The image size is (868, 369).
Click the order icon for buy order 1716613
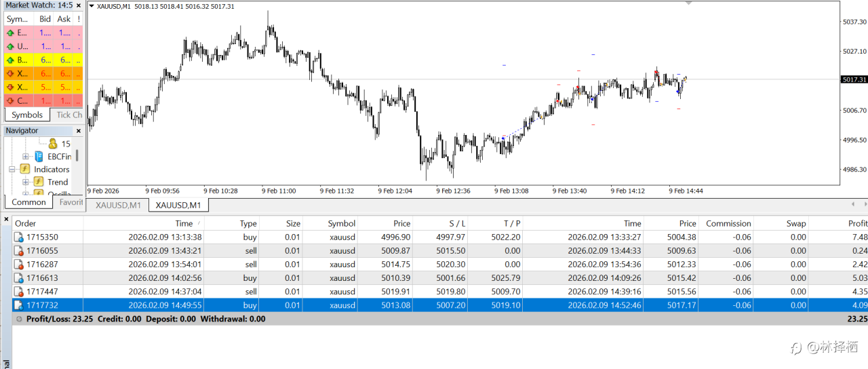tap(19, 278)
